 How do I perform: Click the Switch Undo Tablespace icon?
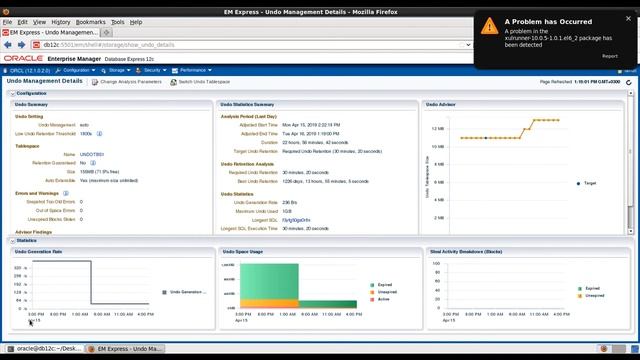[173, 82]
